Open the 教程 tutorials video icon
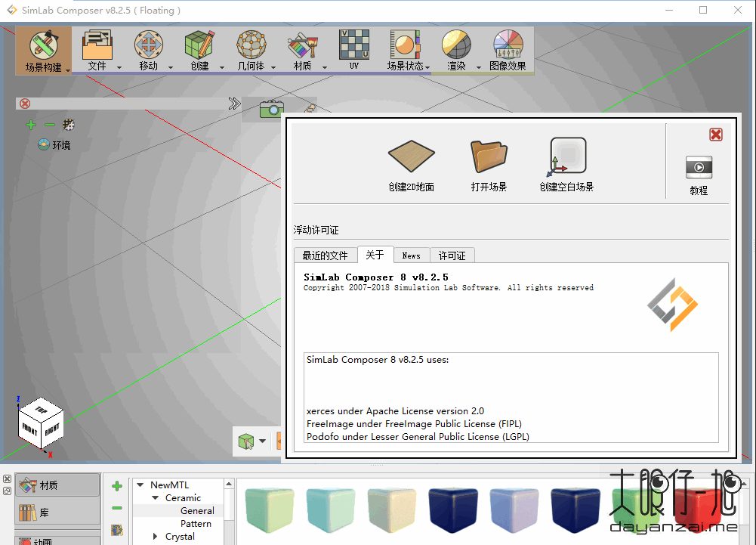This screenshot has width=756, height=545. coord(699,168)
